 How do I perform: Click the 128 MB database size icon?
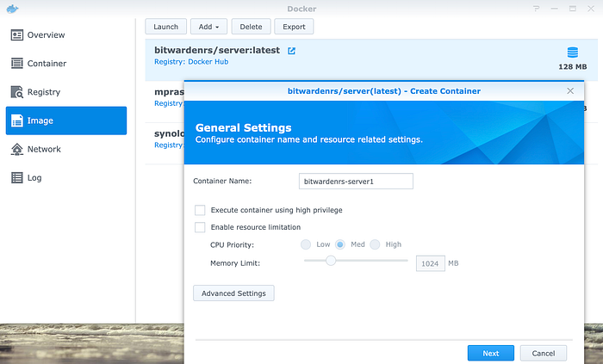coord(573,52)
